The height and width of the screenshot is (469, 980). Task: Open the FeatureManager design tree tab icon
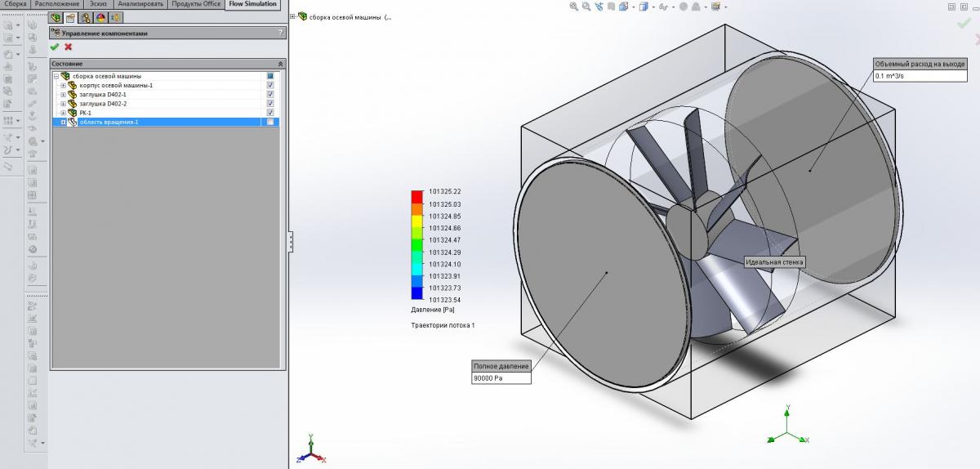(x=56, y=17)
